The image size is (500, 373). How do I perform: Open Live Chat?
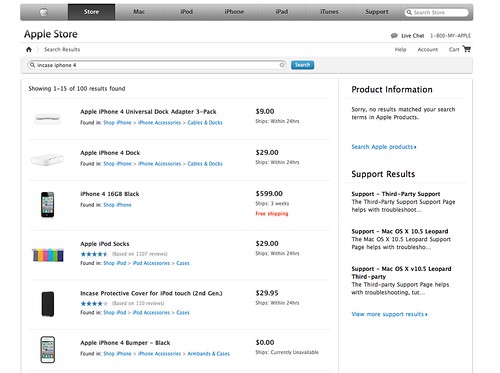pos(413,36)
